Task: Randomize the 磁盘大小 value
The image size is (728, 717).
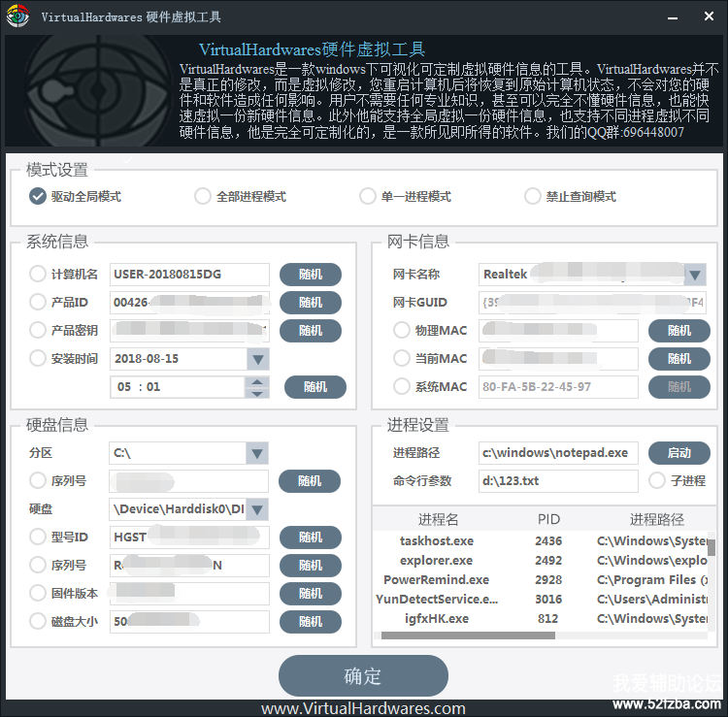Action: (311, 622)
